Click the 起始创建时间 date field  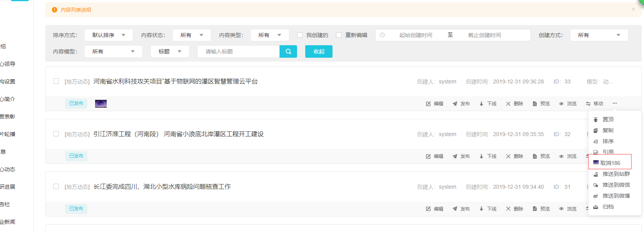(x=416, y=35)
